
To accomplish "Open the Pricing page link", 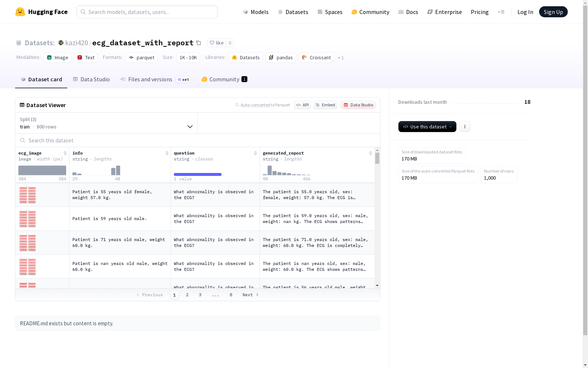I will click(480, 12).
